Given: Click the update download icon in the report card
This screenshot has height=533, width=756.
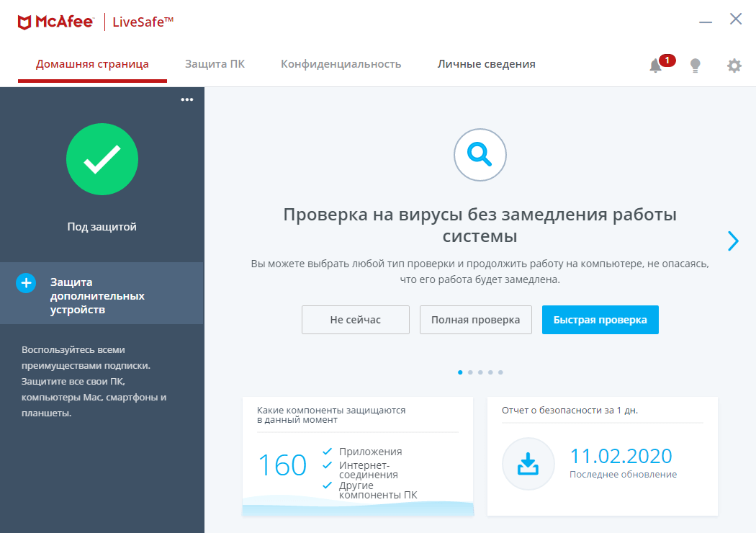Looking at the screenshot, I should [528, 464].
